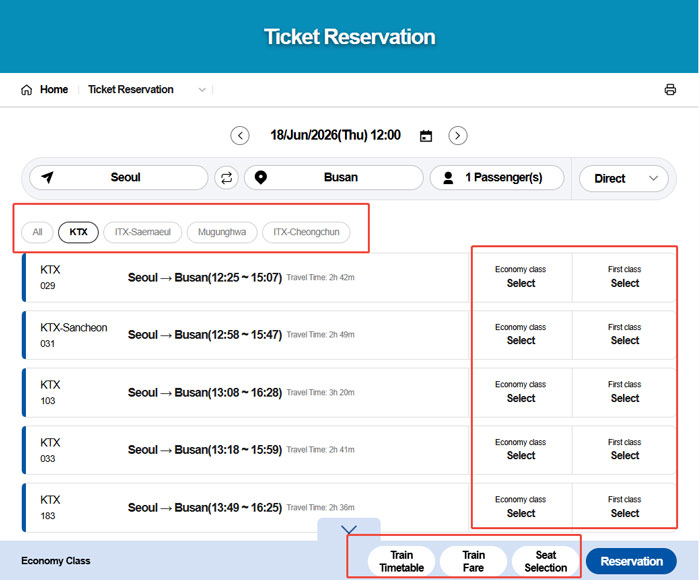This screenshot has height=580, width=700.
Task: Collapse the bottom panel with chevron
Action: [349, 530]
